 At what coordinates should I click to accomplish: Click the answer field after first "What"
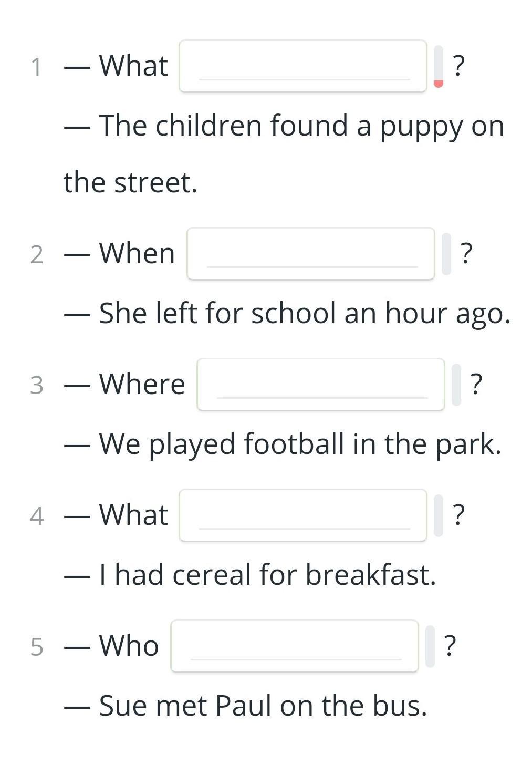pos(302,66)
